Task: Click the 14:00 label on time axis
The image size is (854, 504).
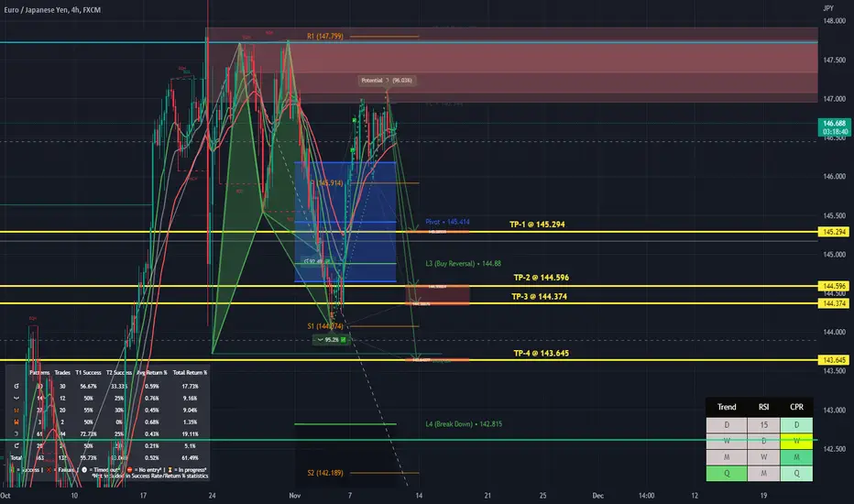Action: [647, 495]
